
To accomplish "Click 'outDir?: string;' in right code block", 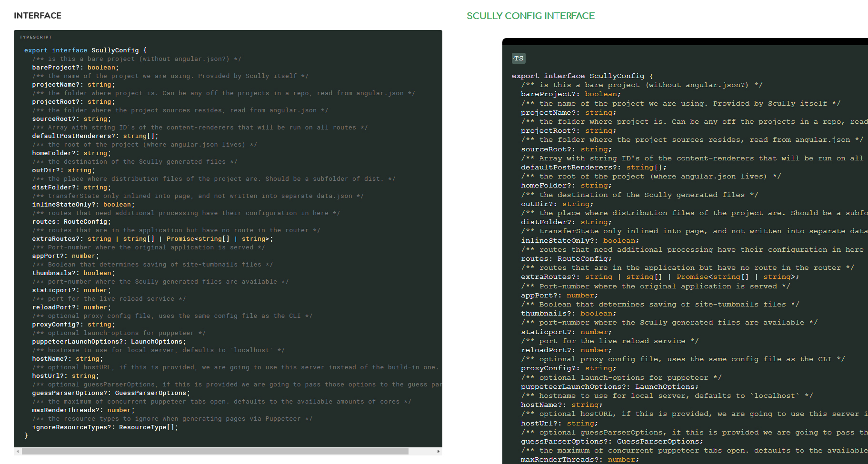I will click(557, 204).
